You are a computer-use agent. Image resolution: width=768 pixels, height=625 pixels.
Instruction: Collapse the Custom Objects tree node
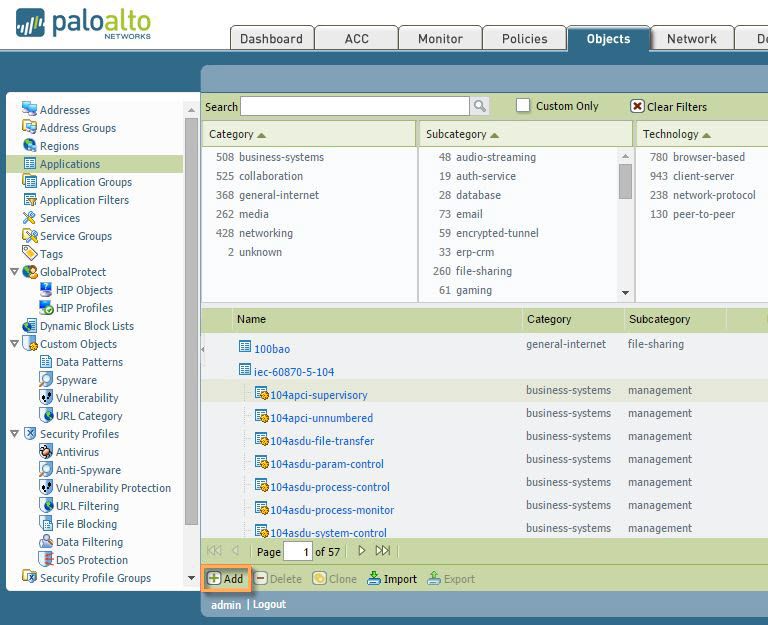pos(14,344)
